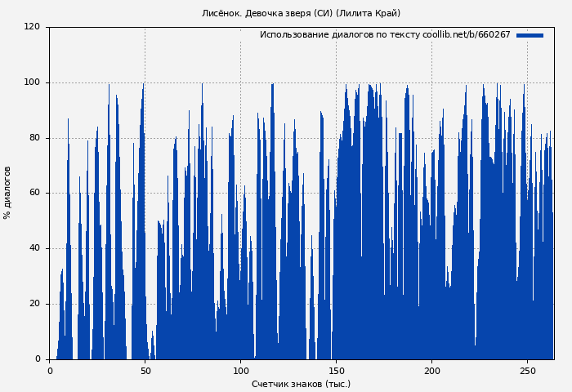Viewport: 572px width, 392px height.
Task: Select the 100 tick label on the y-axis
Action: click(x=32, y=82)
